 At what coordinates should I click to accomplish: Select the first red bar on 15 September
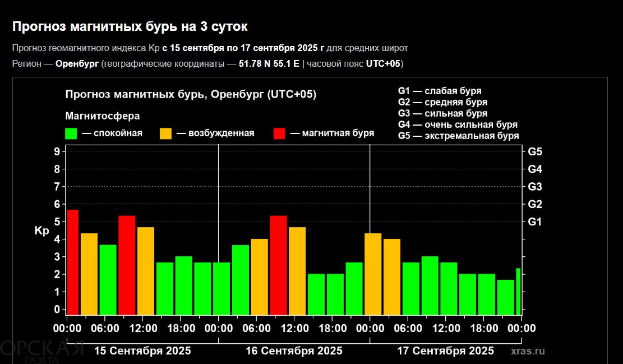pos(72,262)
